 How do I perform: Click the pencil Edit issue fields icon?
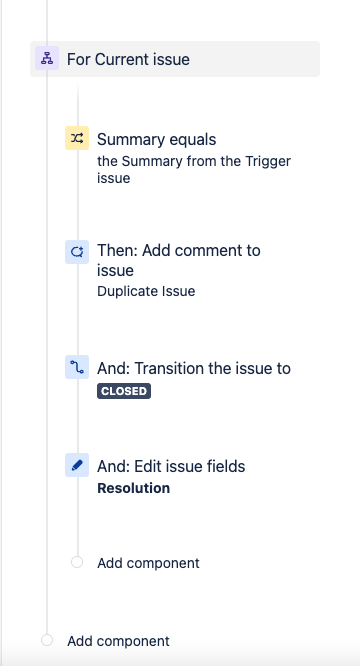77,465
